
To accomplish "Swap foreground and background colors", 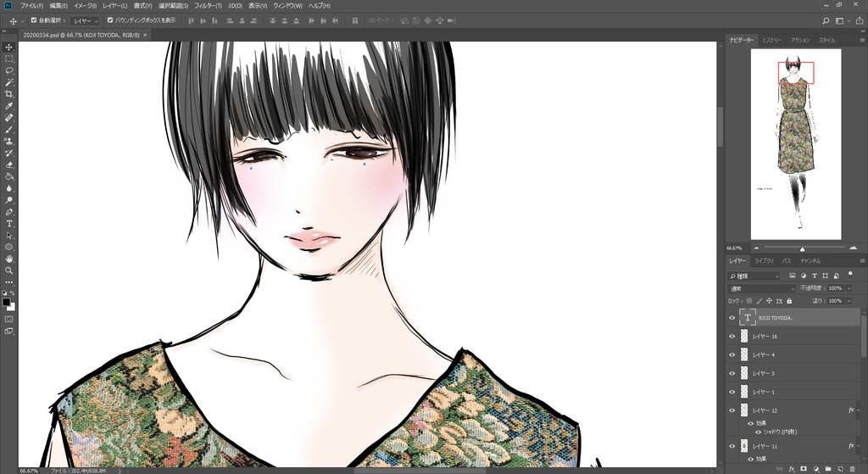I will pos(13,294).
